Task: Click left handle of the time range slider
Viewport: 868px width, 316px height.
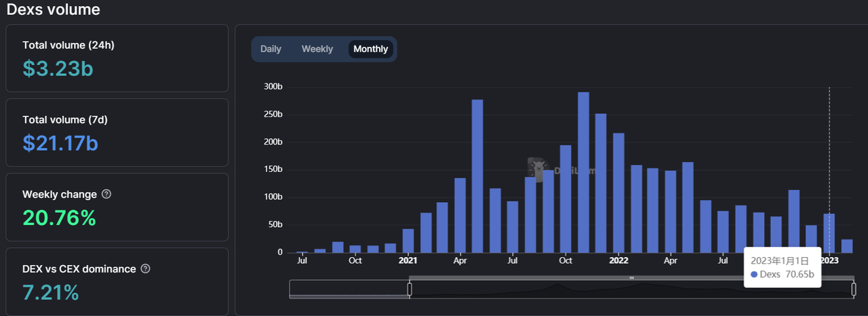Action: [x=410, y=289]
